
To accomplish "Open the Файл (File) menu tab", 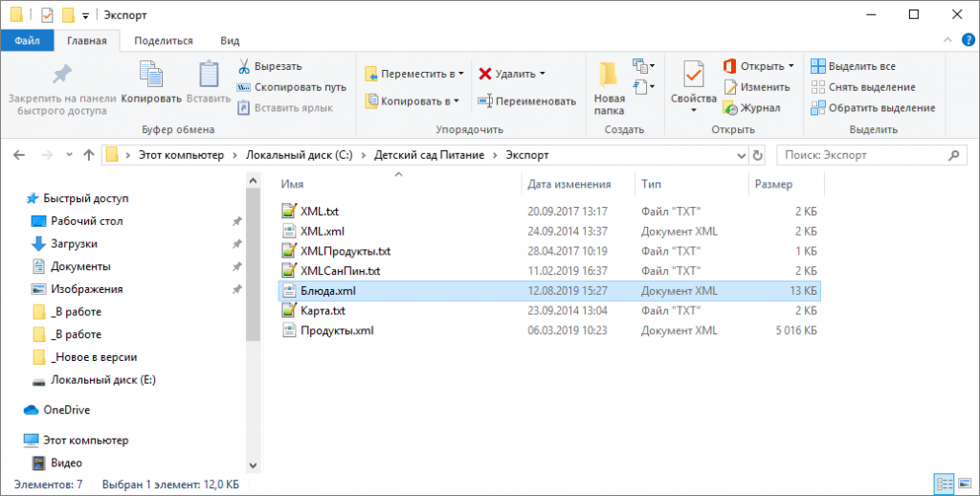I will click(x=27, y=40).
